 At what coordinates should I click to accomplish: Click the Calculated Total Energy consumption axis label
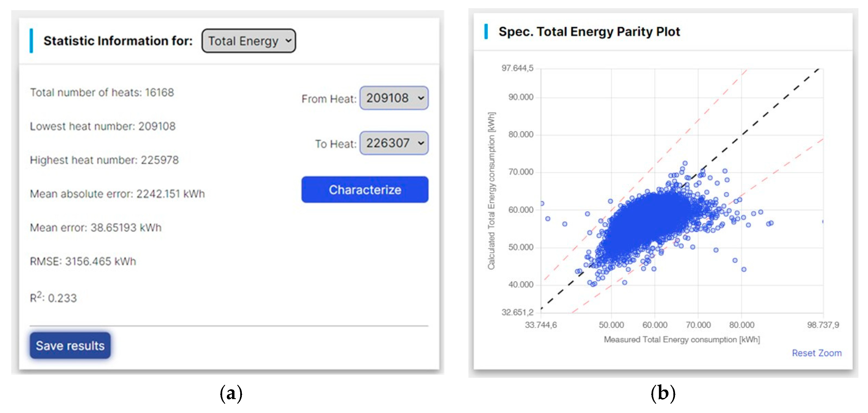point(491,191)
